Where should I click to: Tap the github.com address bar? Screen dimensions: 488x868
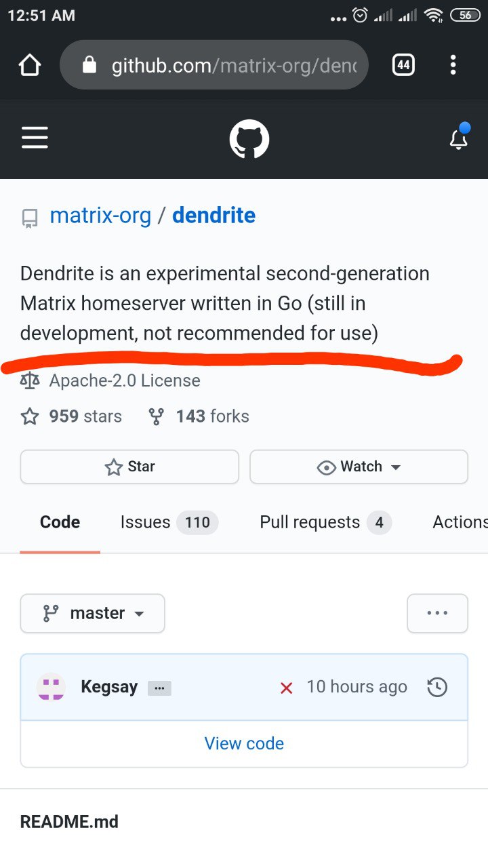[214, 65]
